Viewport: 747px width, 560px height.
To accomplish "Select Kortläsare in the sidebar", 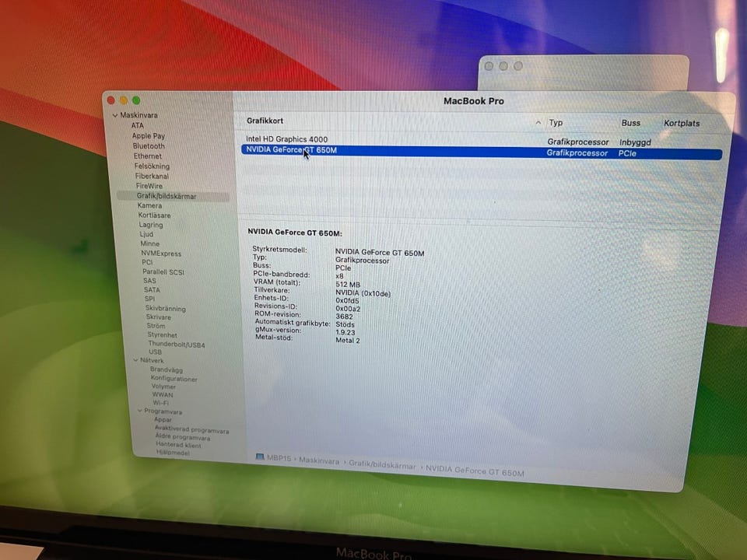I will (x=154, y=215).
